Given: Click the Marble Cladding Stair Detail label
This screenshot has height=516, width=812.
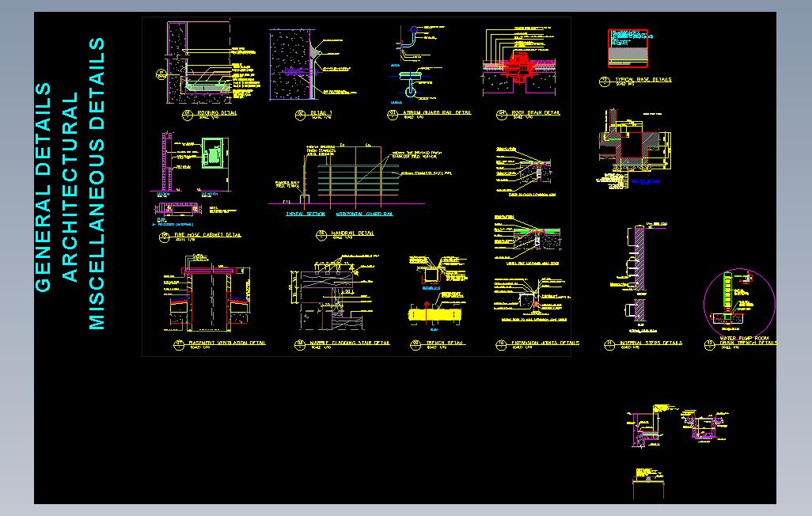Looking at the screenshot, I should pyautogui.click(x=350, y=343).
